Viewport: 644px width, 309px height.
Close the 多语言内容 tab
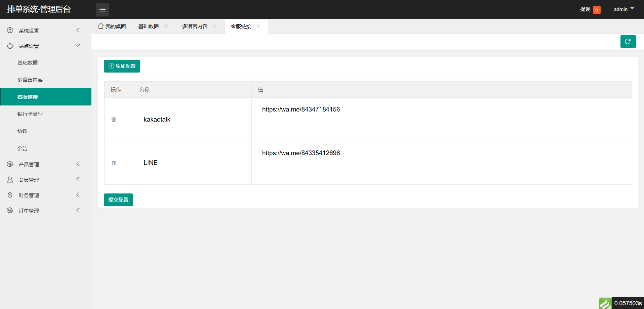tap(214, 26)
